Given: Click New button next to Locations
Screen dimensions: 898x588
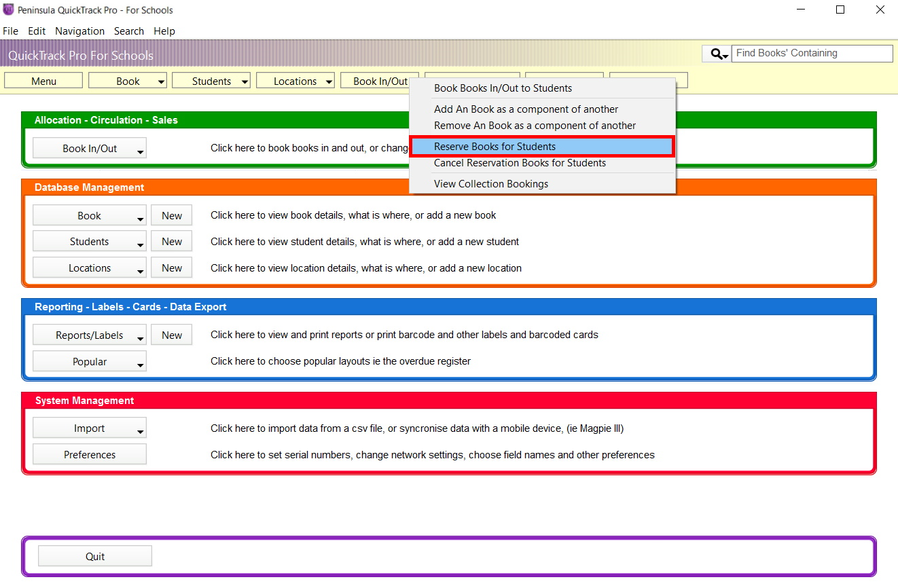Looking at the screenshot, I should point(172,268).
